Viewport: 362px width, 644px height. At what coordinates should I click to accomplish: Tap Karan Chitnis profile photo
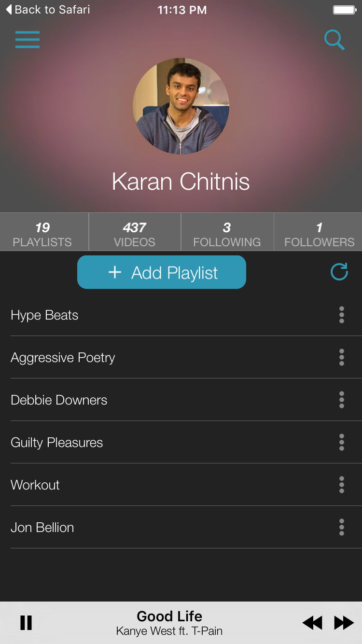point(181,106)
